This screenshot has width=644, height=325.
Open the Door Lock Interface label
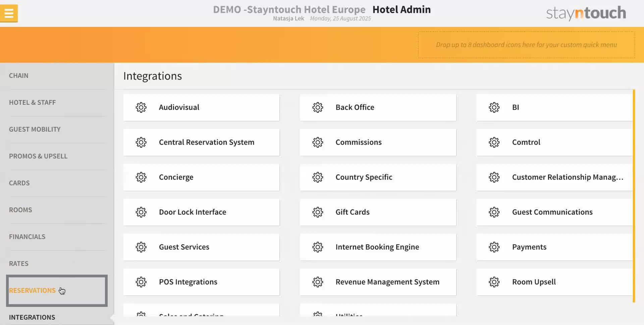point(193,212)
